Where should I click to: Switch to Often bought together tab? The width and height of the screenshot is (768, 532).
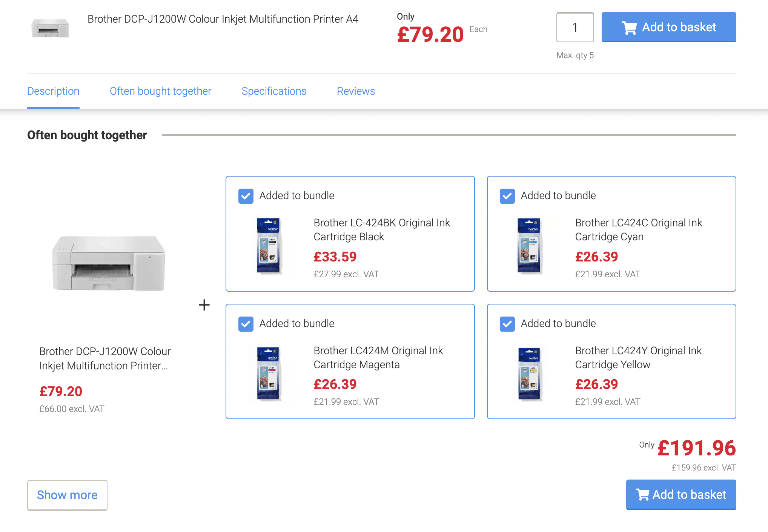(160, 91)
